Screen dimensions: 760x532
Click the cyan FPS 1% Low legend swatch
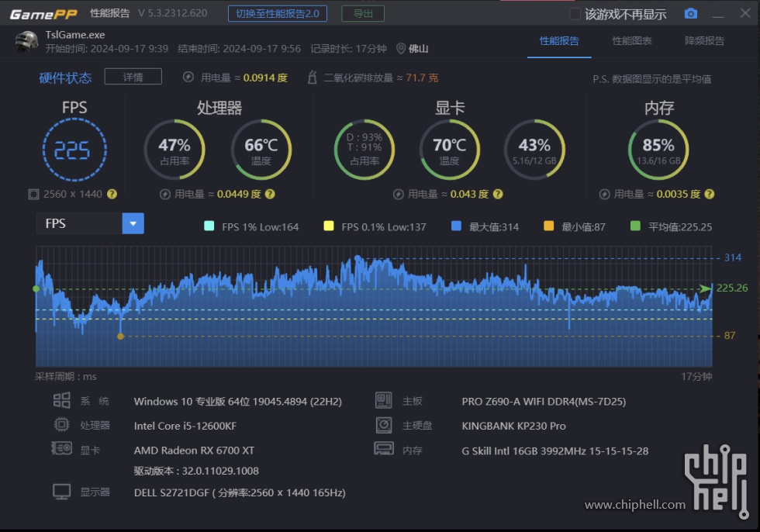click(x=209, y=226)
